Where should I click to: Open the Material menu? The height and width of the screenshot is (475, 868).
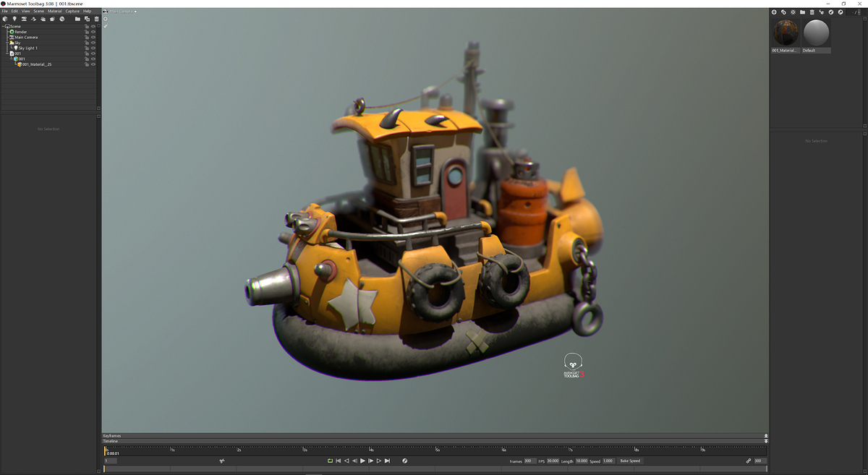tap(55, 12)
